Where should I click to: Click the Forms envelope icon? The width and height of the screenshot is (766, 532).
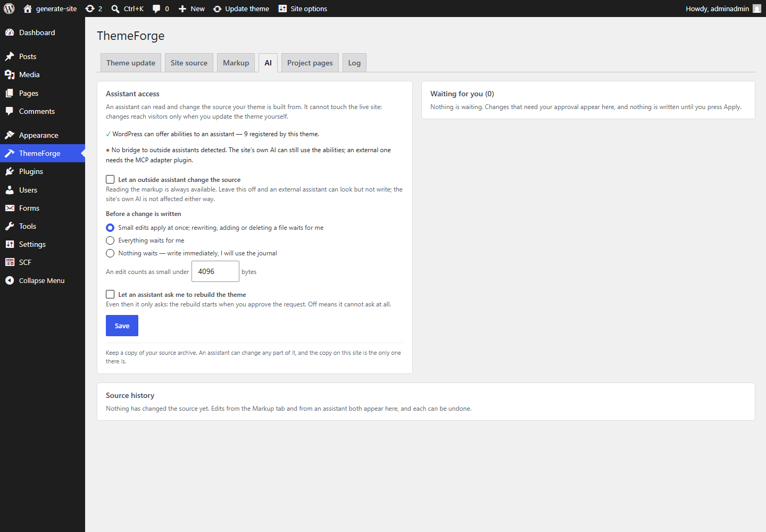(10, 208)
